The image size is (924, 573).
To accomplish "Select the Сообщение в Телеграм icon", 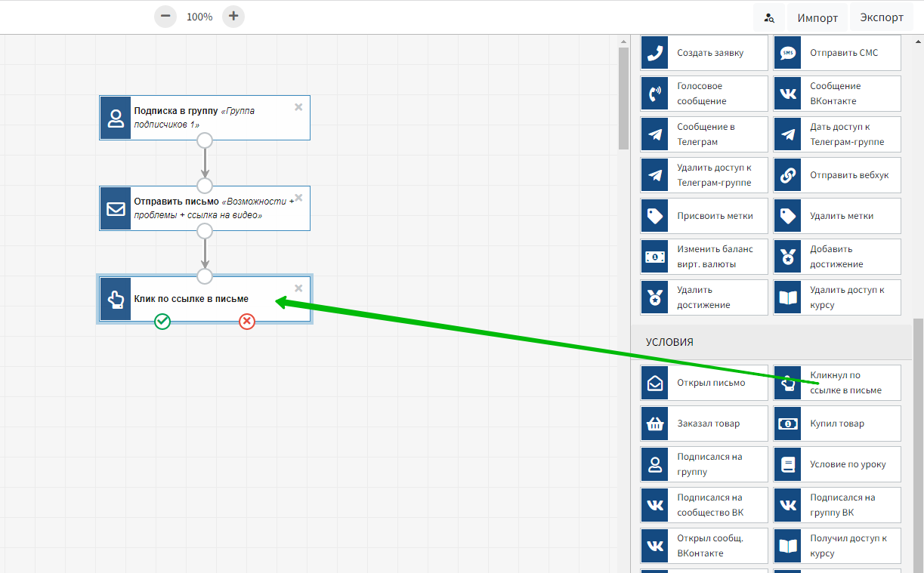I will coord(655,134).
